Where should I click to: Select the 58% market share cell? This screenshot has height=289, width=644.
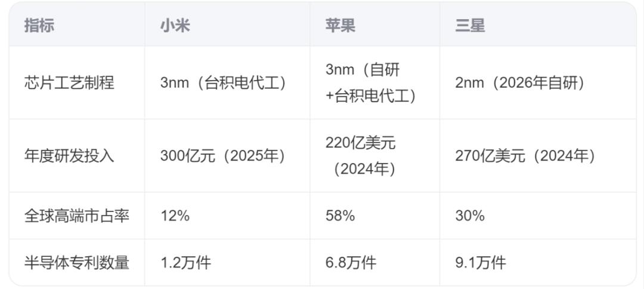point(340,216)
